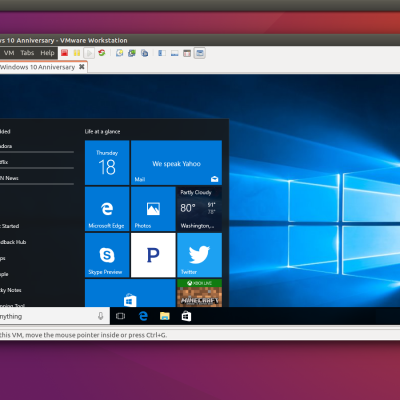
Task: Click the yellow suspend VM icon
Action: (x=77, y=53)
